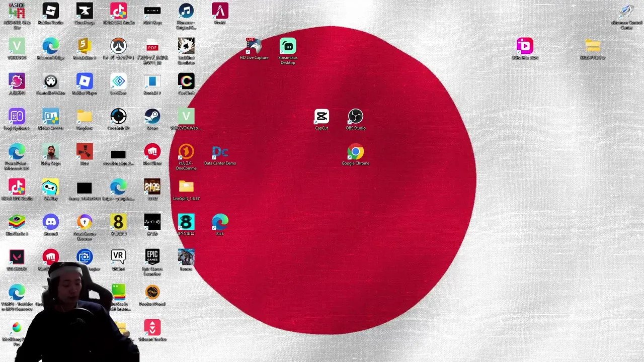
Task: Click the "OBS Studio" label text
Action: point(355,128)
